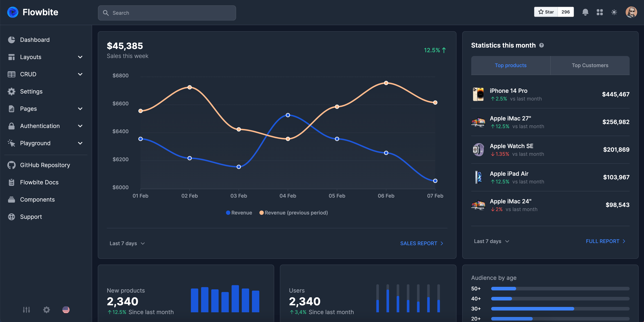
Task: Click the help icon beside Statistics this month
Action: point(542,45)
